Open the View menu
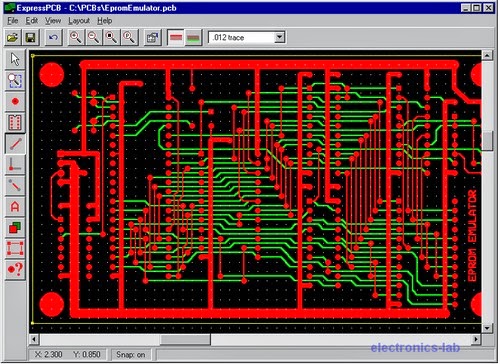The image size is (500, 364). coord(53,21)
